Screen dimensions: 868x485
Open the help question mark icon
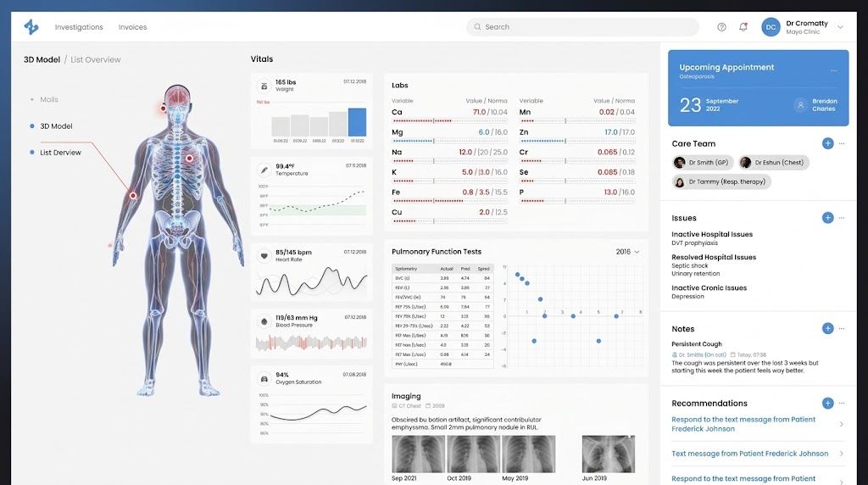point(721,26)
